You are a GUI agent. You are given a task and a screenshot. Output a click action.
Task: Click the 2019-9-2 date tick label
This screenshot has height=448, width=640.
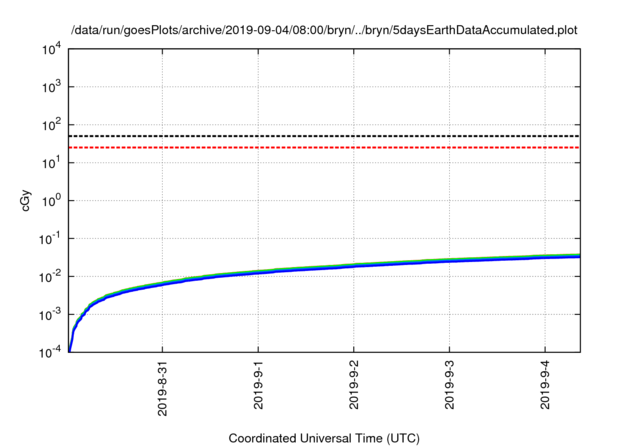tap(354, 385)
